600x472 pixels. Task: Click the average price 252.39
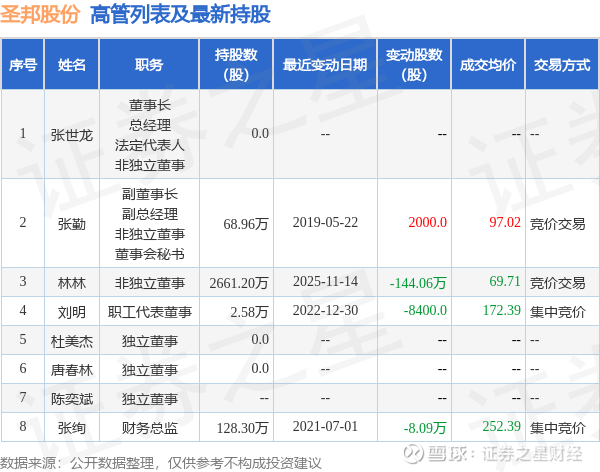click(x=502, y=426)
